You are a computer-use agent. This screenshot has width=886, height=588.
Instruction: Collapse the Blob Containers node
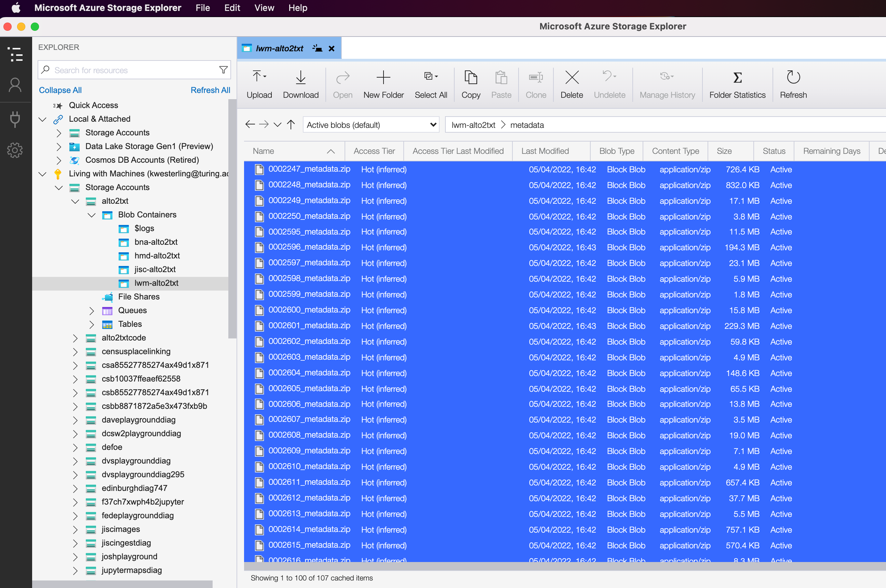click(x=92, y=215)
